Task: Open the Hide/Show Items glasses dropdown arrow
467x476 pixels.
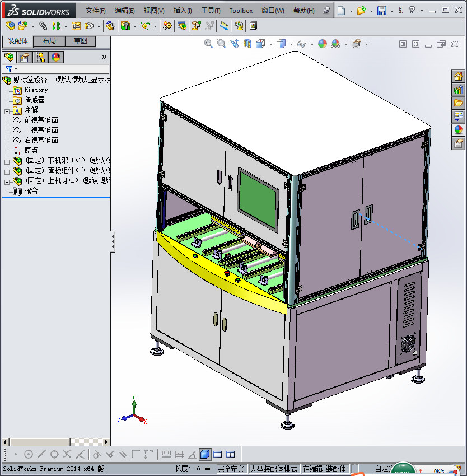Action: click(312, 44)
